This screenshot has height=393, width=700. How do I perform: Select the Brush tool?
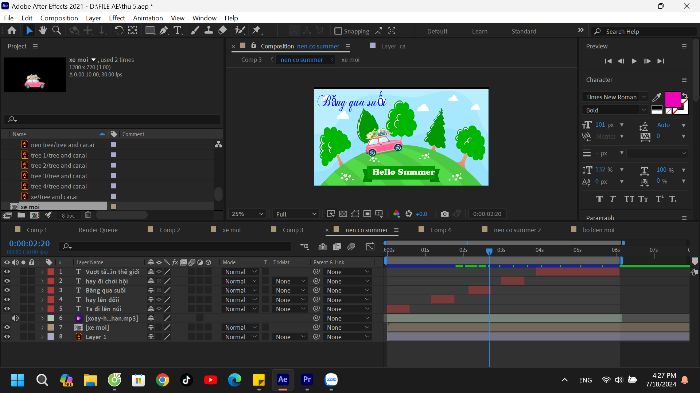pos(195,31)
